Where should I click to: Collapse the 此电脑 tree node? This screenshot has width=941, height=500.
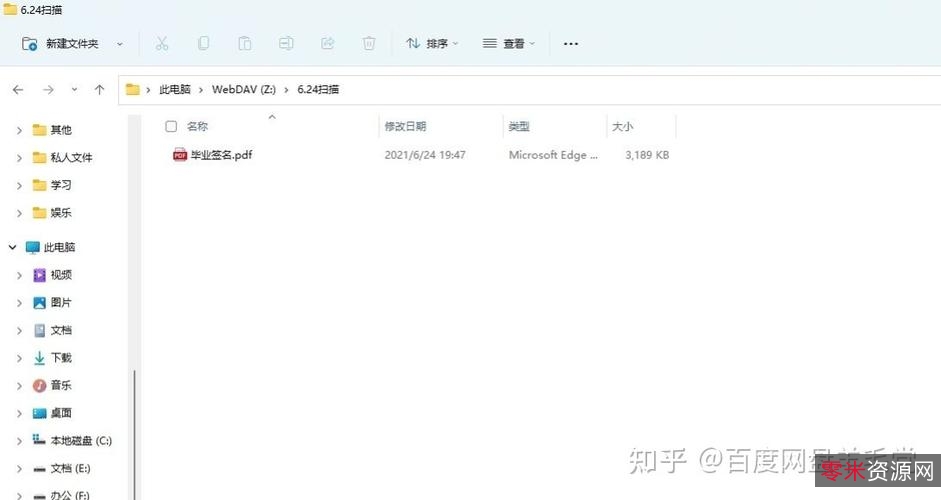(x=12, y=247)
